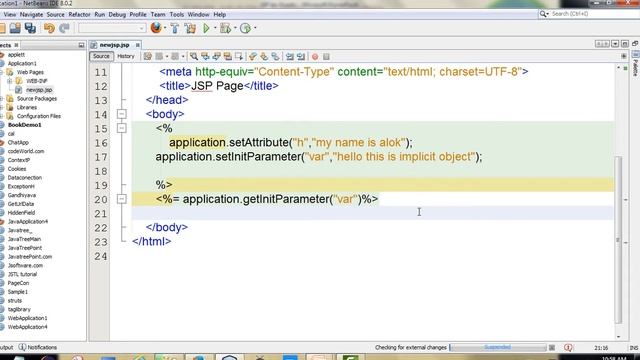Close the Projects panel tab
This screenshot has height=360, width=640.
[x=16, y=45]
